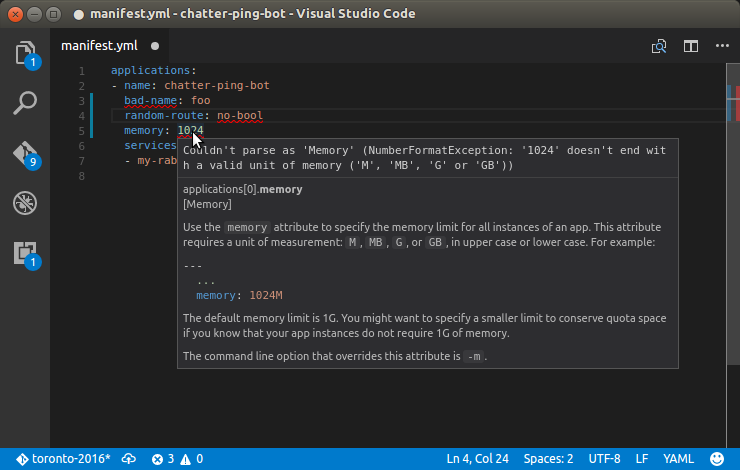Click line number 1 in gutter
This screenshot has width=740, height=470.
[x=82, y=71]
